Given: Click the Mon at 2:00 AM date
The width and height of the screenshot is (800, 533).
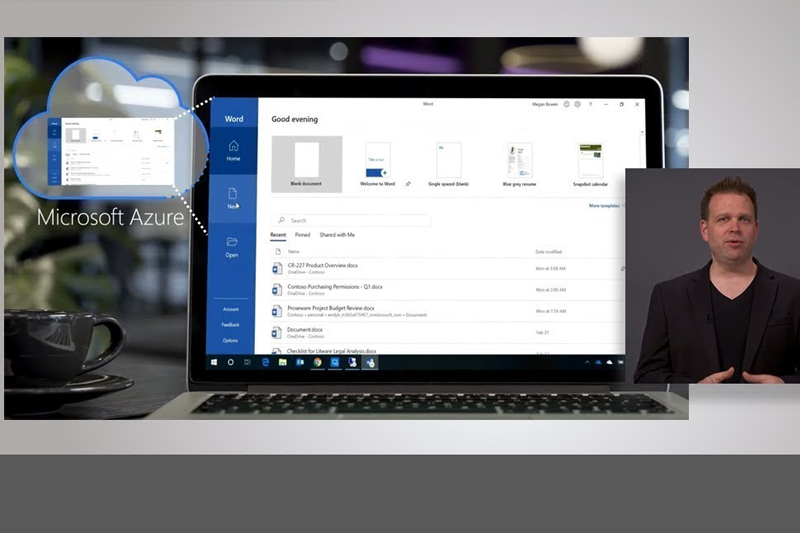Looking at the screenshot, I should click(551, 290).
